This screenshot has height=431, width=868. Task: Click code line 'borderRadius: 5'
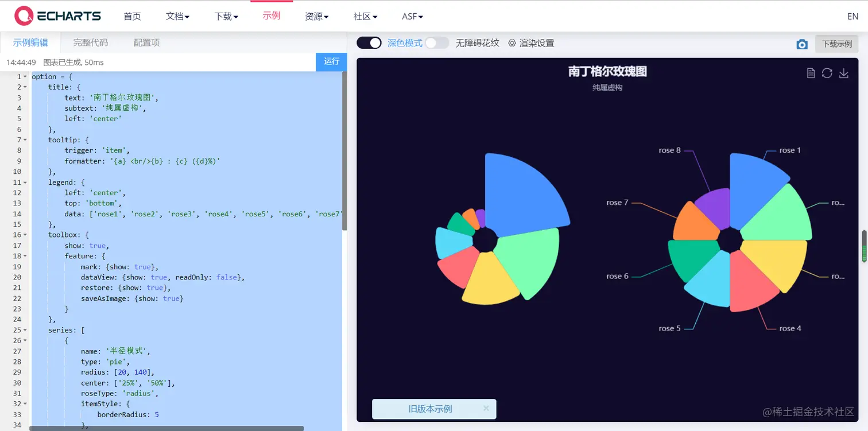coord(128,414)
